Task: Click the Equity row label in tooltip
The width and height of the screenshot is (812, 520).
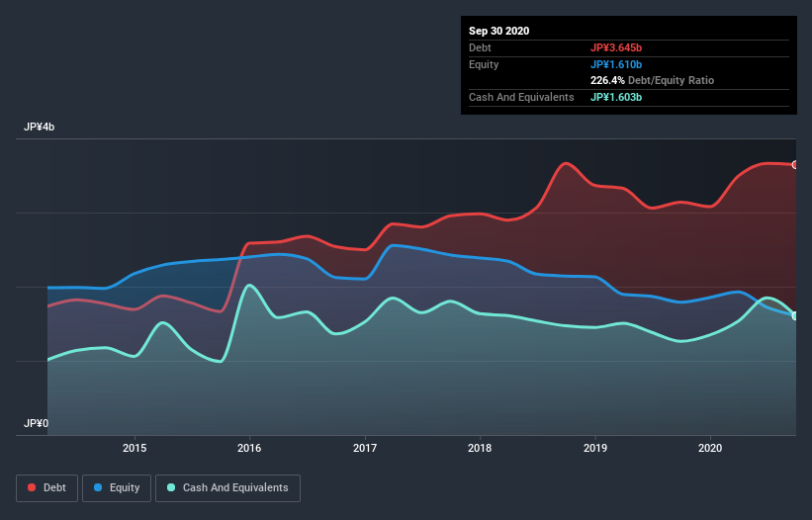Action: pos(484,64)
